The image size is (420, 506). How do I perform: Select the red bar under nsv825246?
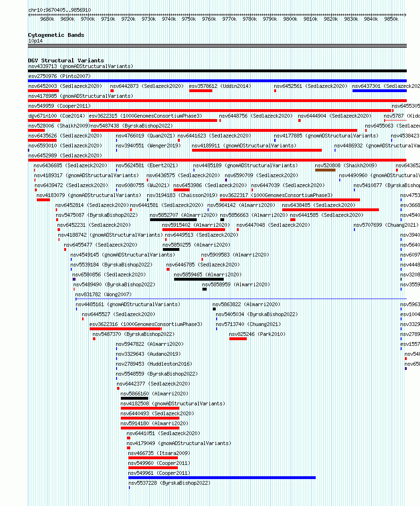[x=238, y=339]
